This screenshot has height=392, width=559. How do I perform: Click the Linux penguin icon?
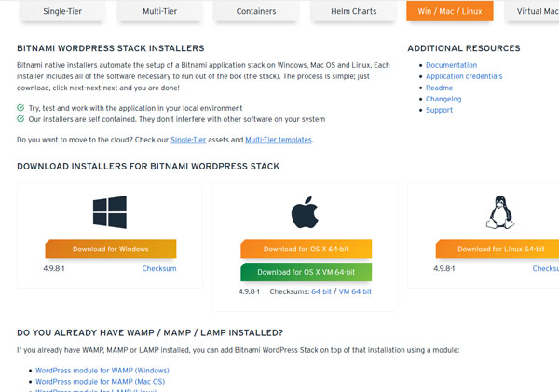click(x=500, y=212)
